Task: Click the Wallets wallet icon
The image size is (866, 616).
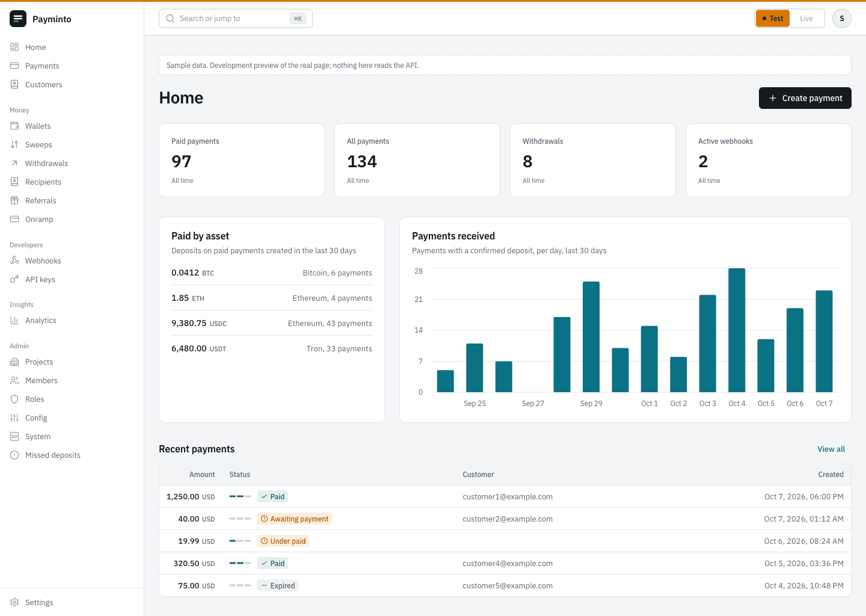Action: coord(14,126)
